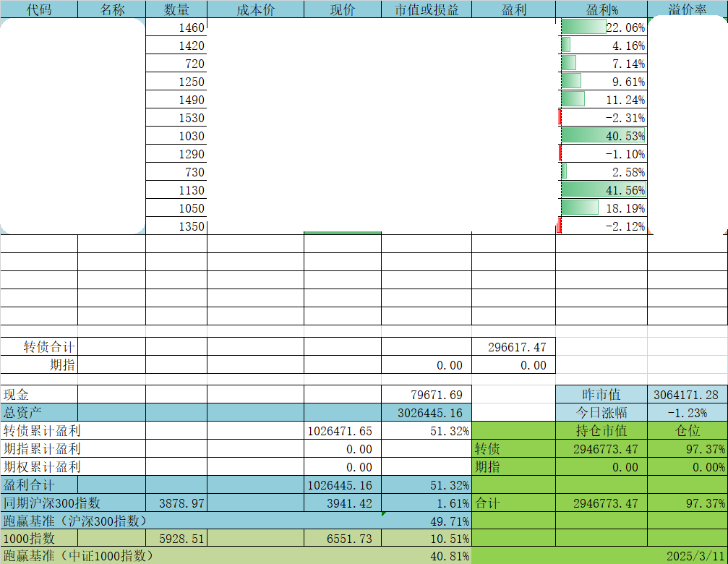The width and height of the screenshot is (728, 564).
Task: Select the 现价 column header
Action: pyautogui.click(x=343, y=9)
